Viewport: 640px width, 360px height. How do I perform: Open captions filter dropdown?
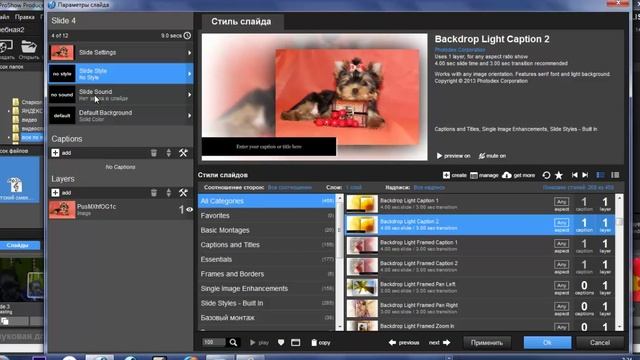click(x=429, y=187)
